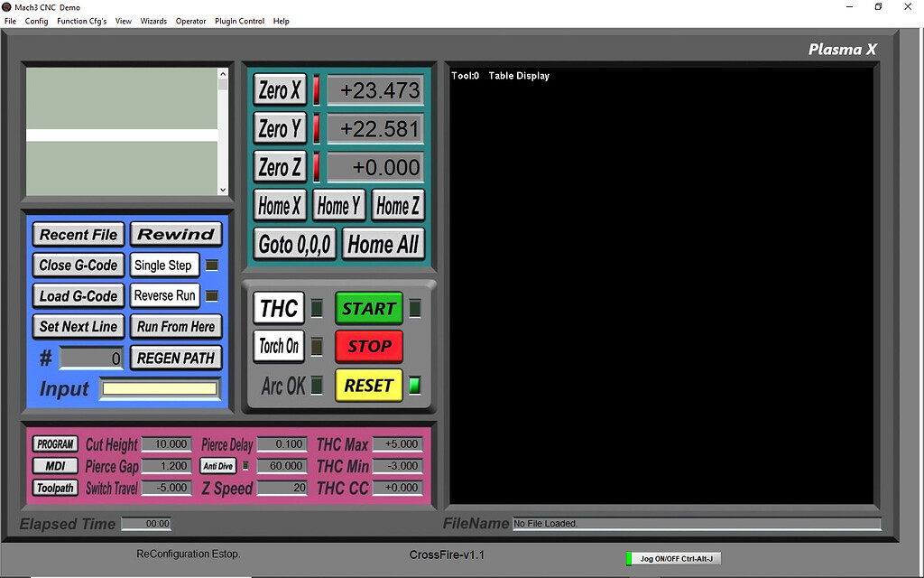Toggle the THC button
Image resolution: width=924 pixels, height=578 pixels.
pyautogui.click(x=279, y=309)
